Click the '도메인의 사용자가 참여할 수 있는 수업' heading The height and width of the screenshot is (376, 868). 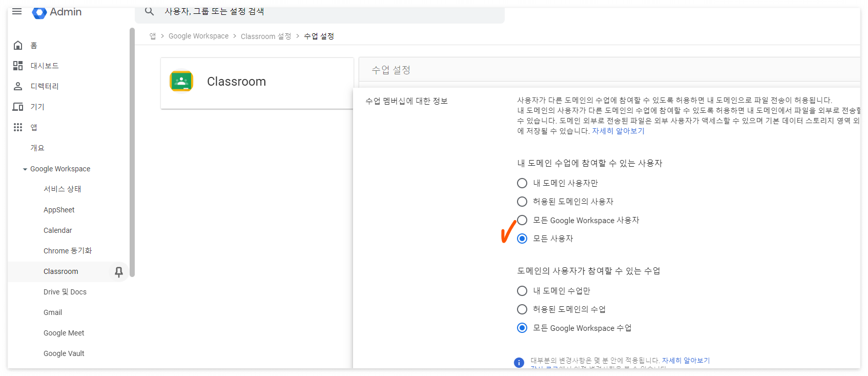click(589, 271)
